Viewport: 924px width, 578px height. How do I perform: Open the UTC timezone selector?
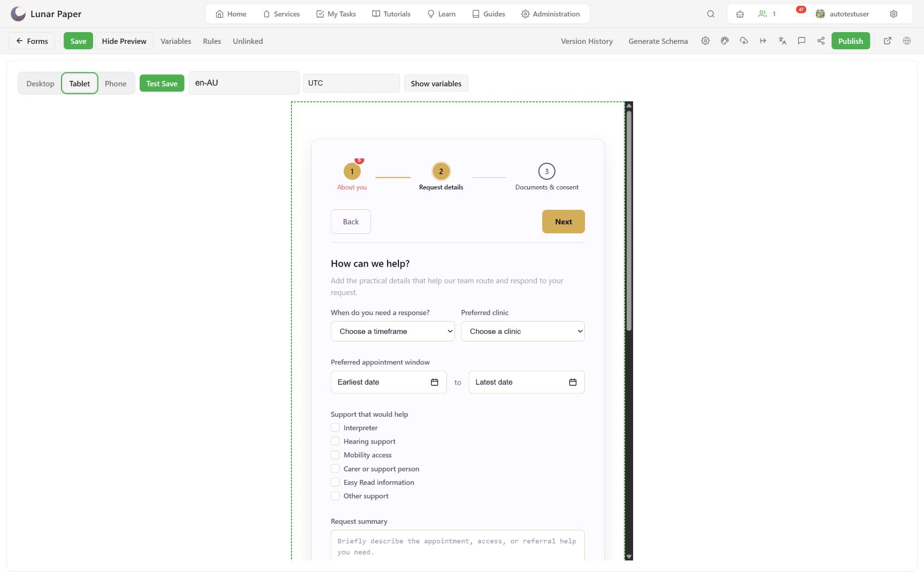point(351,83)
